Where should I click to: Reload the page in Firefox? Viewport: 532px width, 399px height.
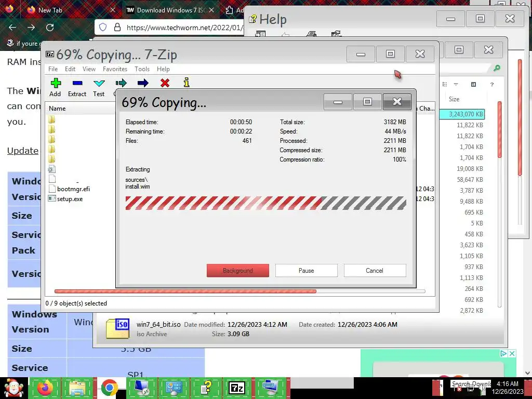pyautogui.click(x=50, y=27)
